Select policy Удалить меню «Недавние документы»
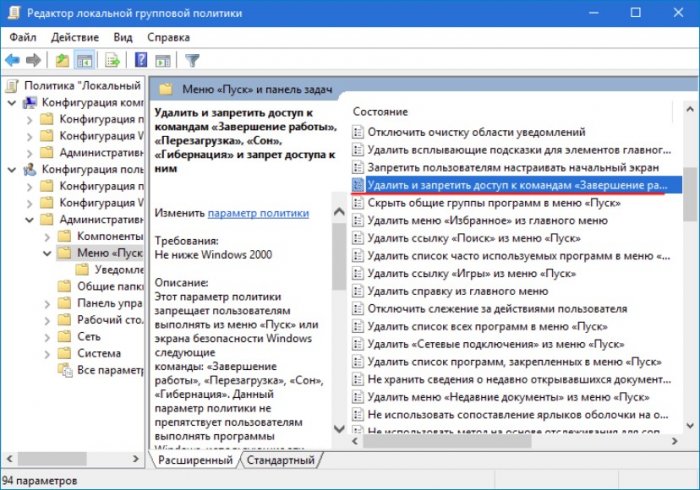Screen dimensions: 700x490 (501, 397)
